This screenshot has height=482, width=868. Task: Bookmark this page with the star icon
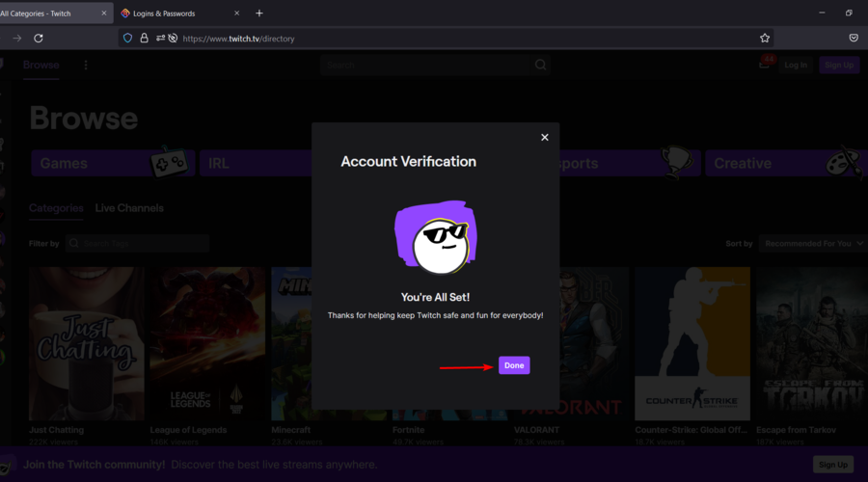[x=765, y=39]
